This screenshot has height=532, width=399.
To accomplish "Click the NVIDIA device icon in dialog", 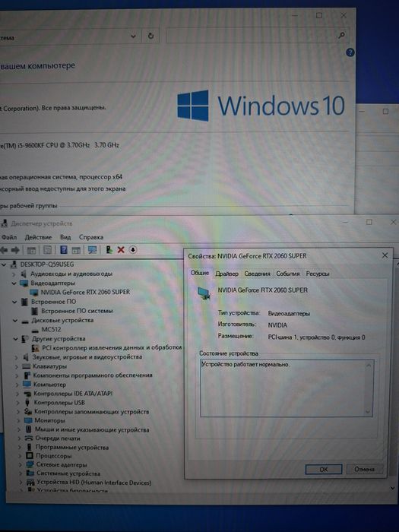I will 204,293.
